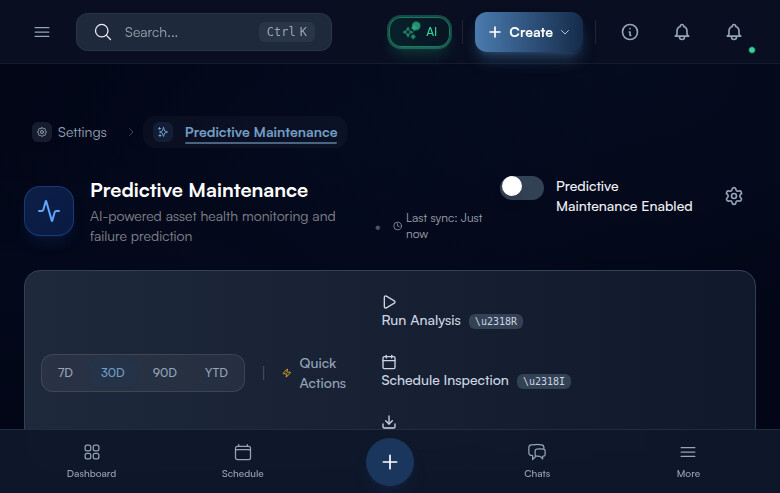Expand the Create dropdown

pos(529,32)
